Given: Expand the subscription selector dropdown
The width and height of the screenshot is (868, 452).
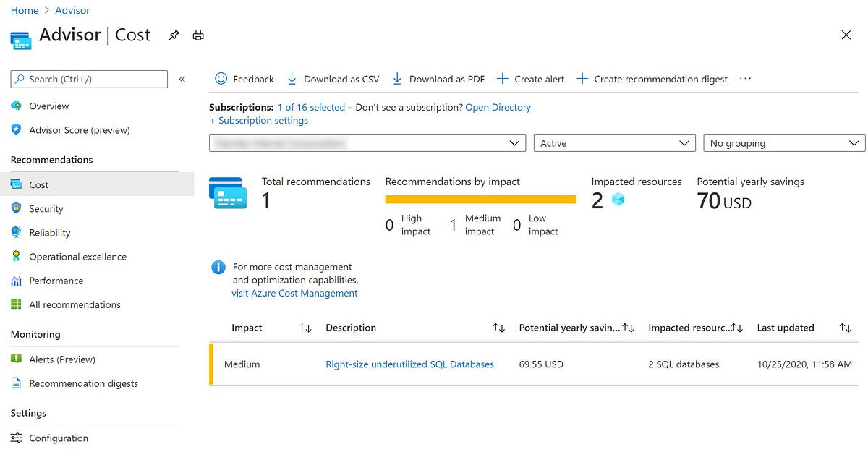Looking at the screenshot, I should (365, 142).
